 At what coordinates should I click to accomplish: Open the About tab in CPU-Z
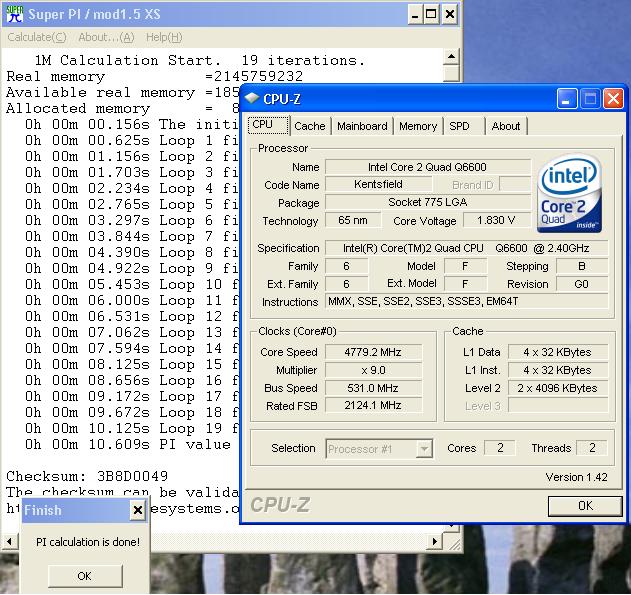[x=506, y=126]
